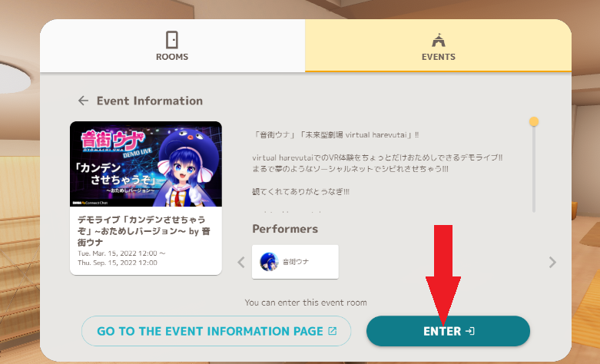Click the event date range text
The image size is (600, 364).
click(121, 258)
